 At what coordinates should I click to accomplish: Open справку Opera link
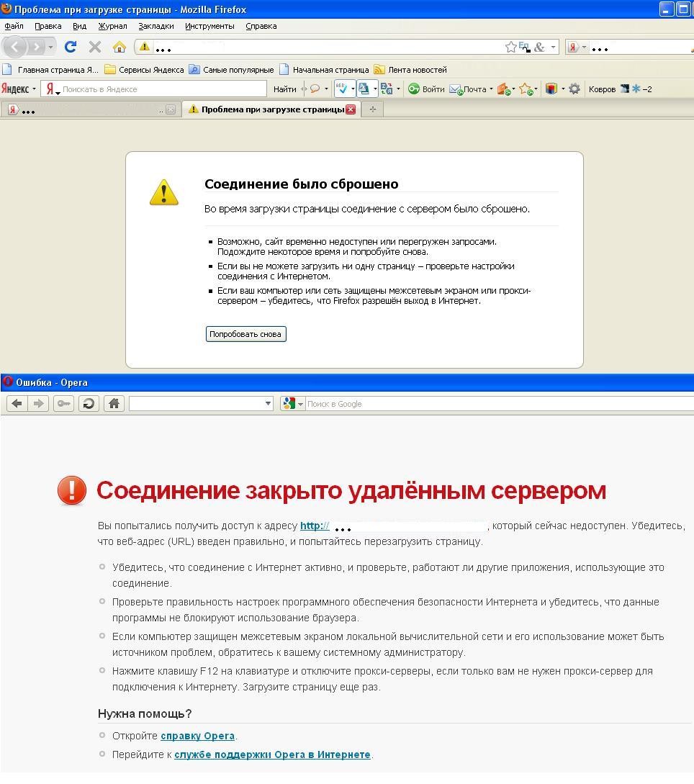click(x=197, y=736)
